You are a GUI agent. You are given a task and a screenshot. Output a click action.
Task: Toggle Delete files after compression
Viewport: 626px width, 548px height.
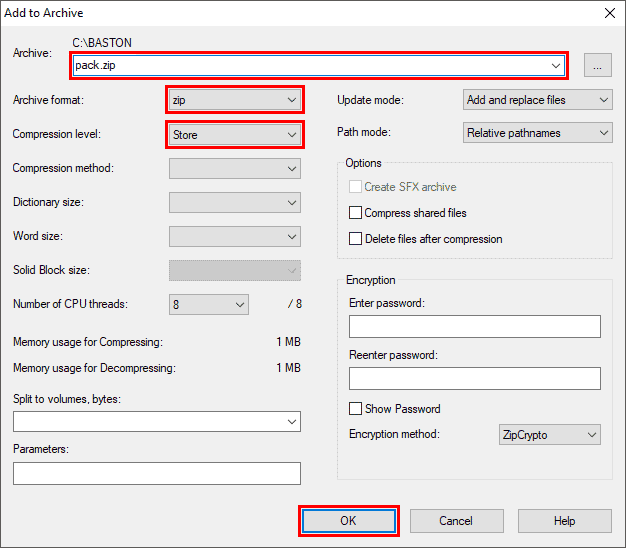(x=355, y=239)
